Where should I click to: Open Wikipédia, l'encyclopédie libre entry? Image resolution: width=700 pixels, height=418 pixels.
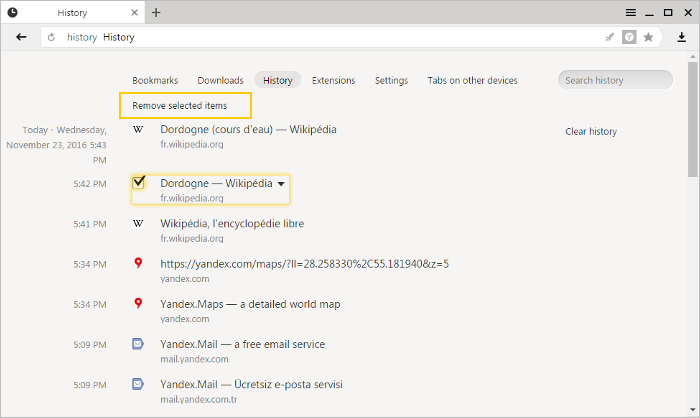pos(232,223)
